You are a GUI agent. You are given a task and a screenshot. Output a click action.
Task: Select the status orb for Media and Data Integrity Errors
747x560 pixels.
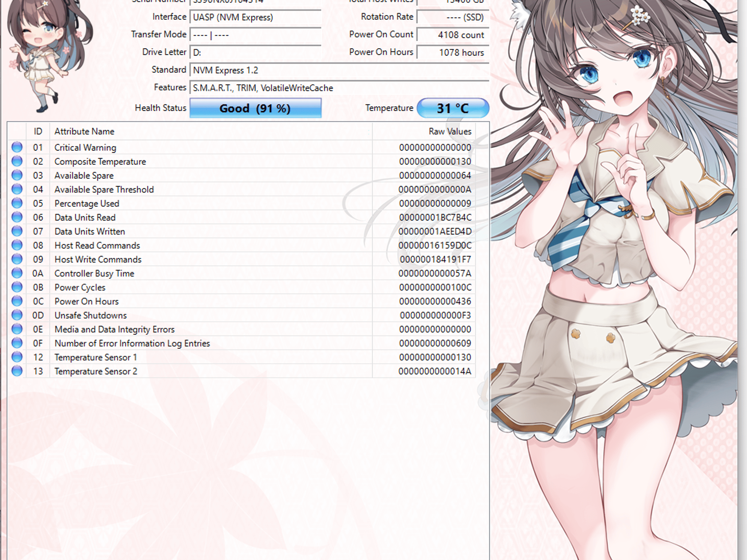tap(17, 329)
